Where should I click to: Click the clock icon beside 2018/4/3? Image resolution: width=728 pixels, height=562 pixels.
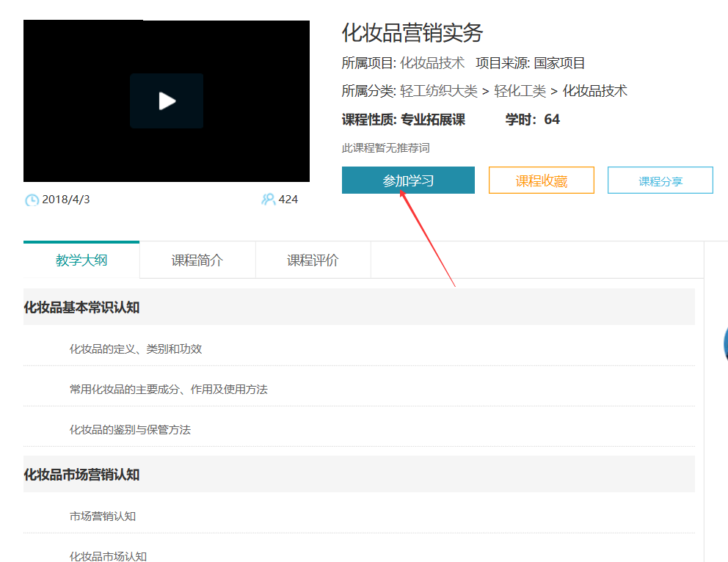32,200
